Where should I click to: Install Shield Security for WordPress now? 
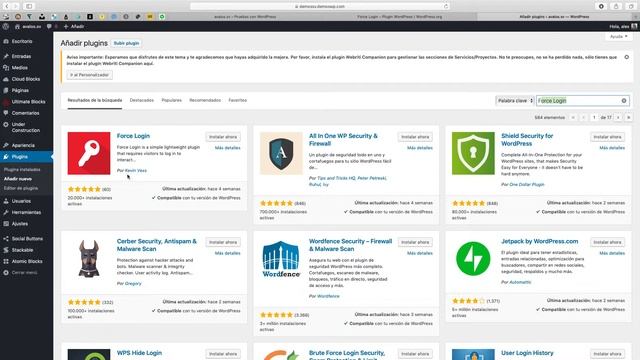pos(607,137)
